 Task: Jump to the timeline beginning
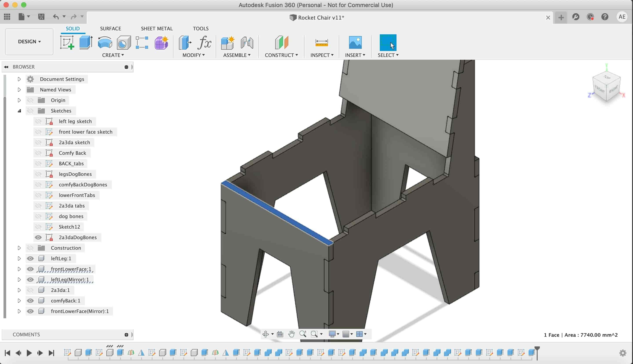coord(7,353)
